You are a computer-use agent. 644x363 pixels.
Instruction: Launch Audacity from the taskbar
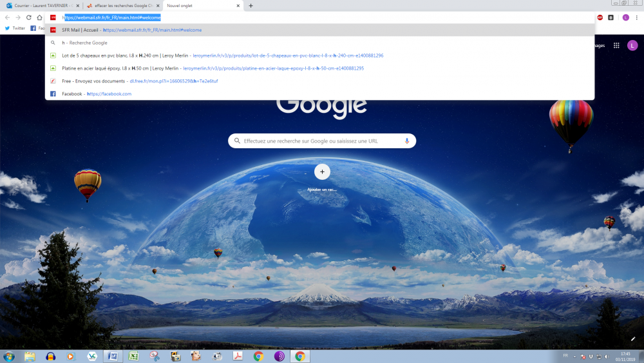(50, 356)
